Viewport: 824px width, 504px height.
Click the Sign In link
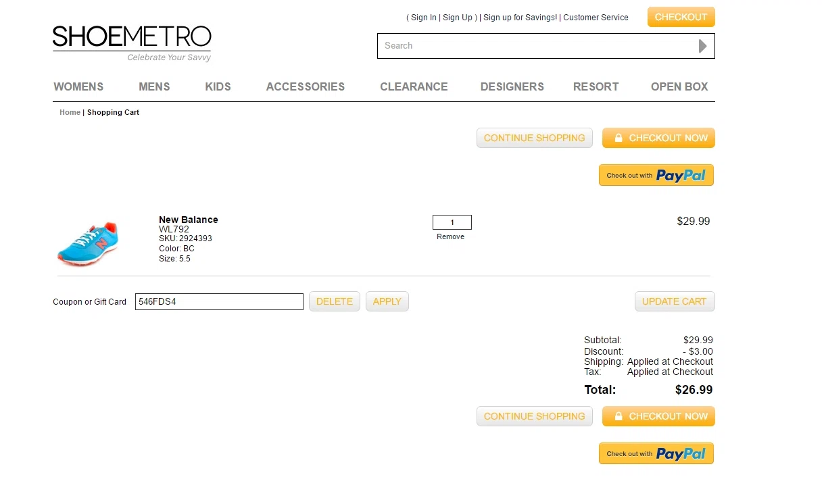424,18
